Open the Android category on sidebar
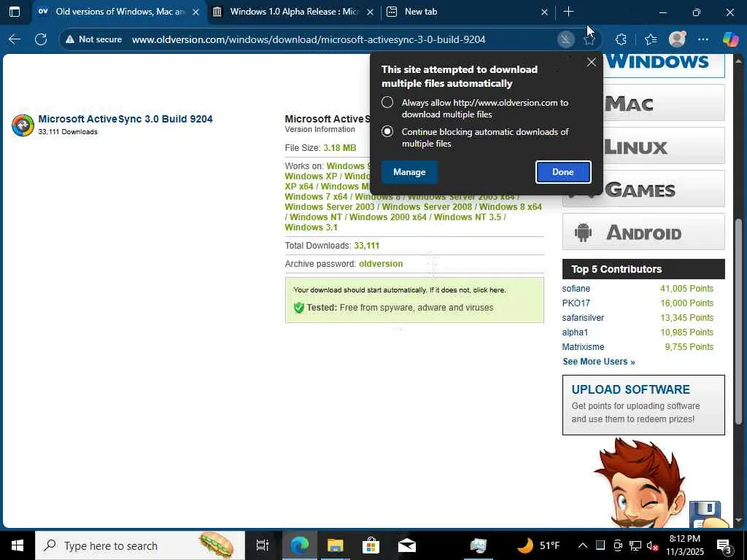Image resolution: width=747 pixels, height=560 pixels. [x=643, y=232]
